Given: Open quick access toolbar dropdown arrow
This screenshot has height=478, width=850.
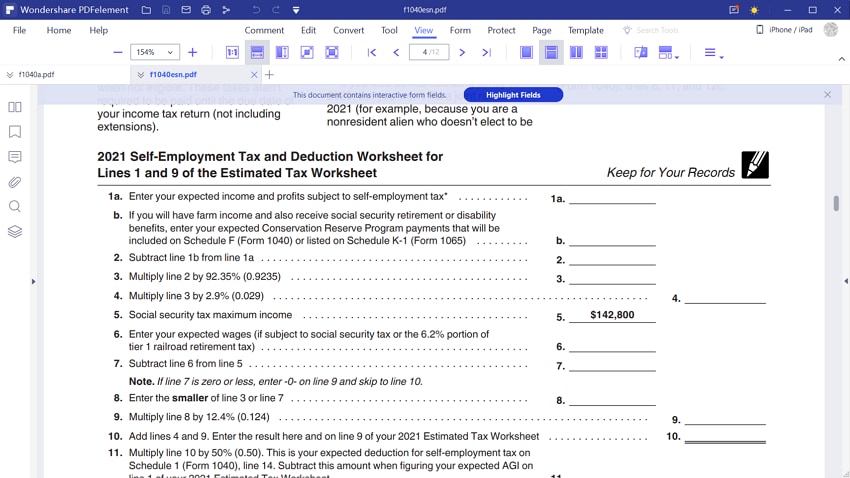Looking at the screenshot, I should [x=296, y=10].
